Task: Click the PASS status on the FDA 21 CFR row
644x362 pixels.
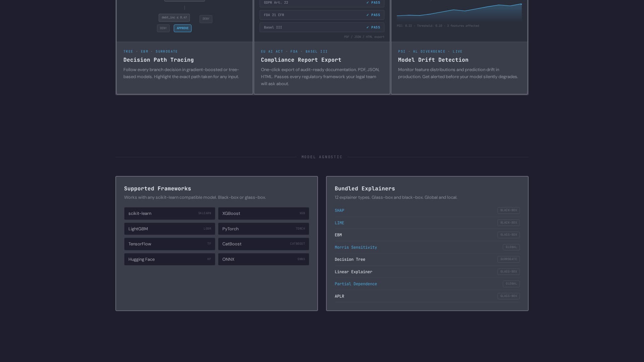Action: 373,15
